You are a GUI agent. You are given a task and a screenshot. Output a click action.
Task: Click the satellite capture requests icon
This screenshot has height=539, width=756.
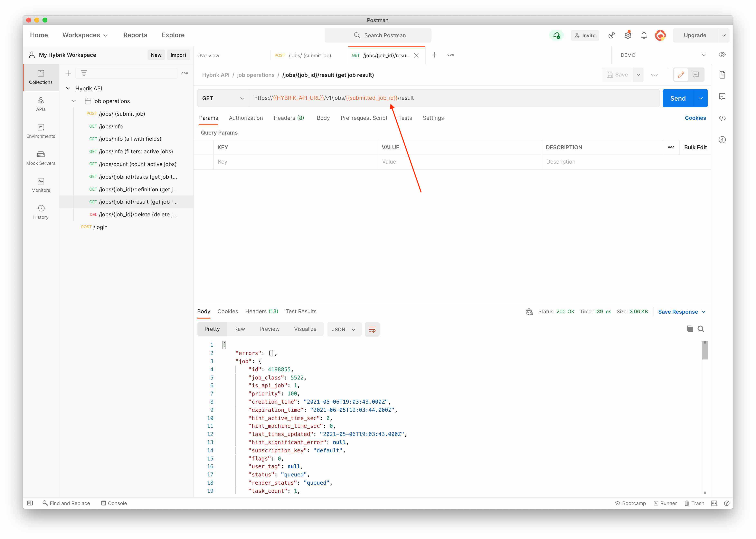coord(611,35)
